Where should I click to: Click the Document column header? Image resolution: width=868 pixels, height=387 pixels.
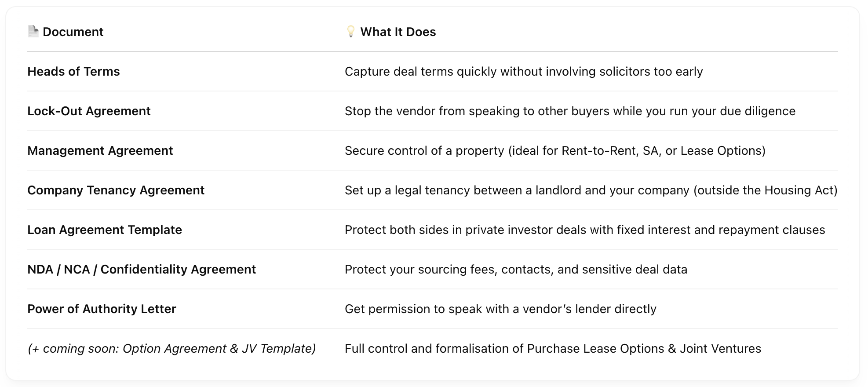[73, 32]
